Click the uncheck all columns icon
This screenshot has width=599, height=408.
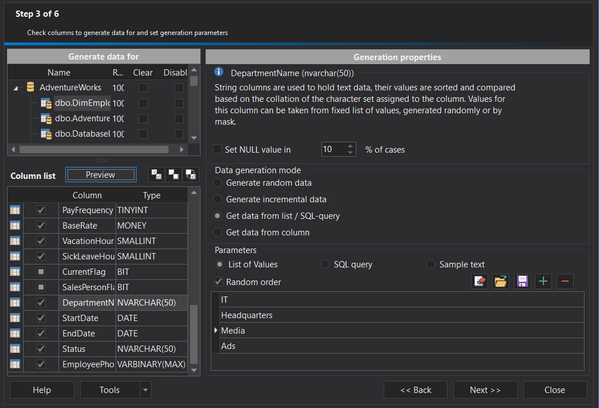pyautogui.click(x=173, y=175)
